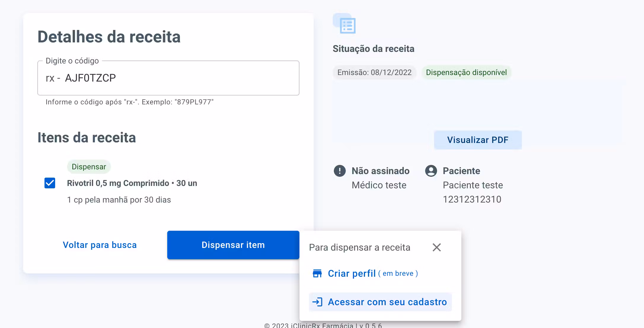Click the storefront icon beside Criar perfil

coord(317,273)
